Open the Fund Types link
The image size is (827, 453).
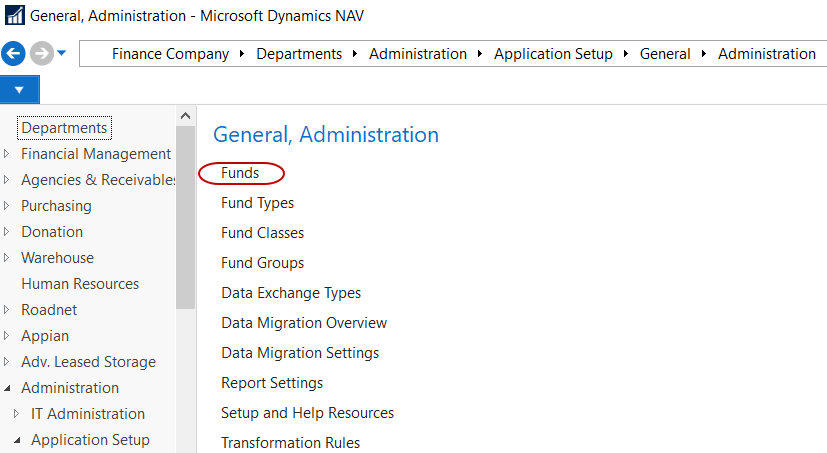[257, 203]
